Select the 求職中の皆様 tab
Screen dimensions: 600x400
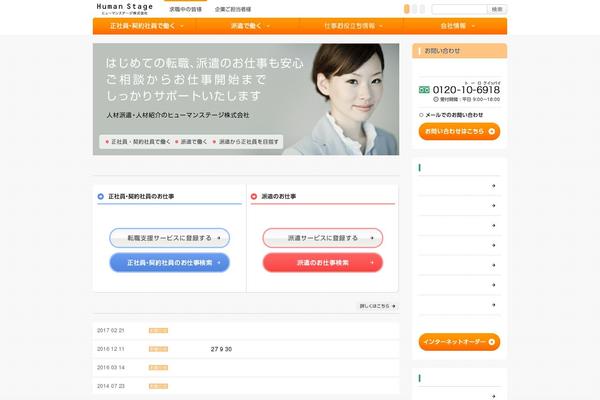(185, 9)
